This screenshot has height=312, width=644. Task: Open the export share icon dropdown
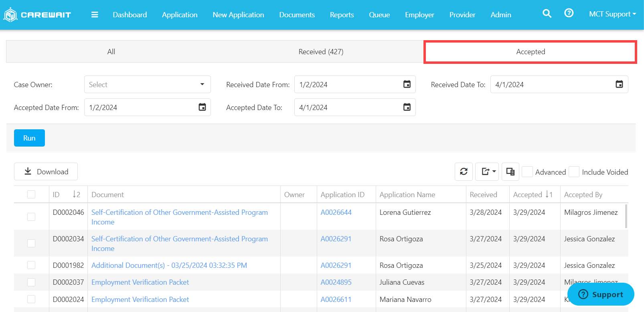[487, 171]
